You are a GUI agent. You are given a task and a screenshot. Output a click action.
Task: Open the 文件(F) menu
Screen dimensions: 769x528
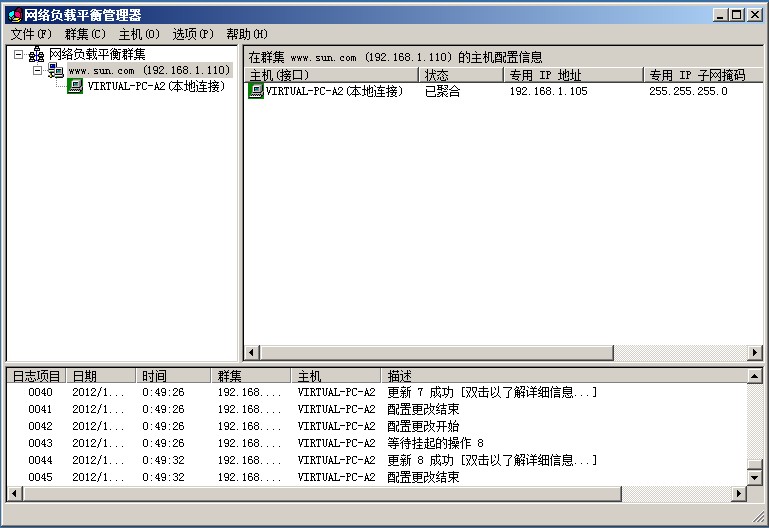pos(31,34)
